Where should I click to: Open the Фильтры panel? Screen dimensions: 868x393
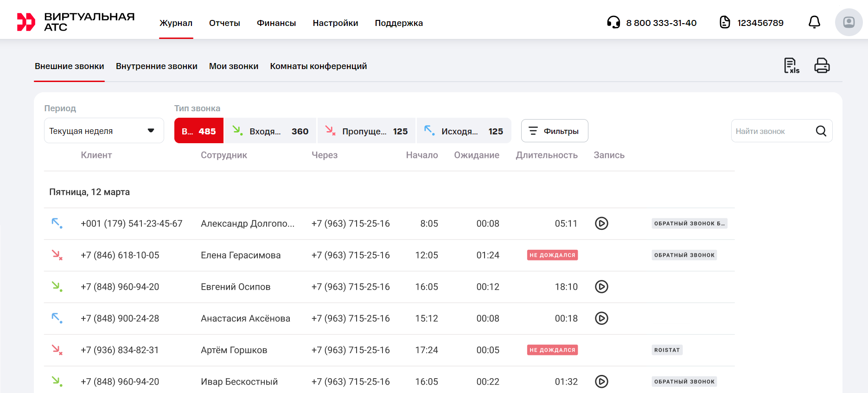[x=555, y=131]
